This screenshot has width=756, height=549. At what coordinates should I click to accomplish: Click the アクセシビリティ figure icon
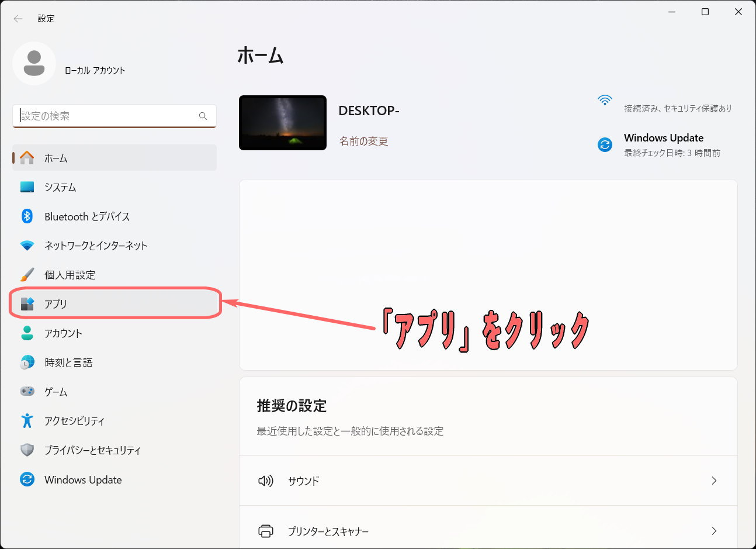tap(27, 421)
